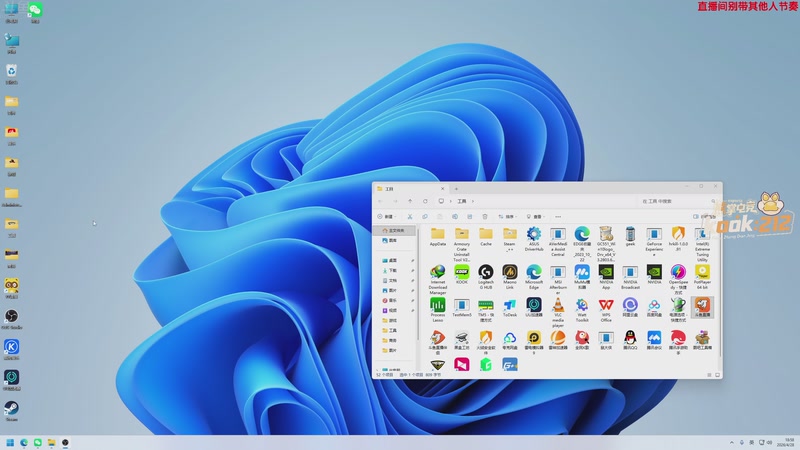This screenshot has height=450, width=800.
Task: Select the PotPlayer 64 bit shortcut
Action: 702,278
